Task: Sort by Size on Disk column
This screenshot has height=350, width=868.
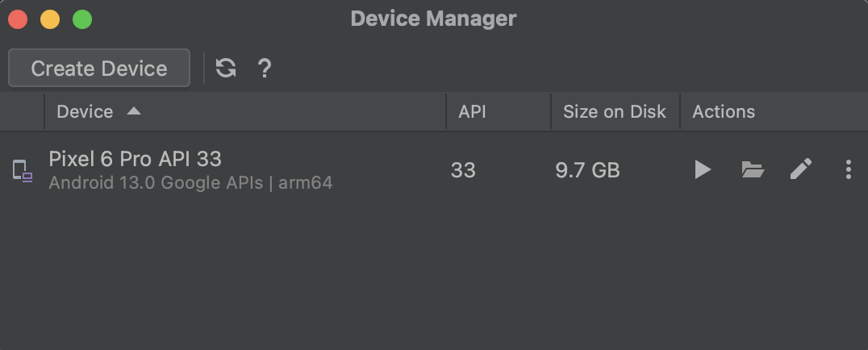Action: coord(615,111)
